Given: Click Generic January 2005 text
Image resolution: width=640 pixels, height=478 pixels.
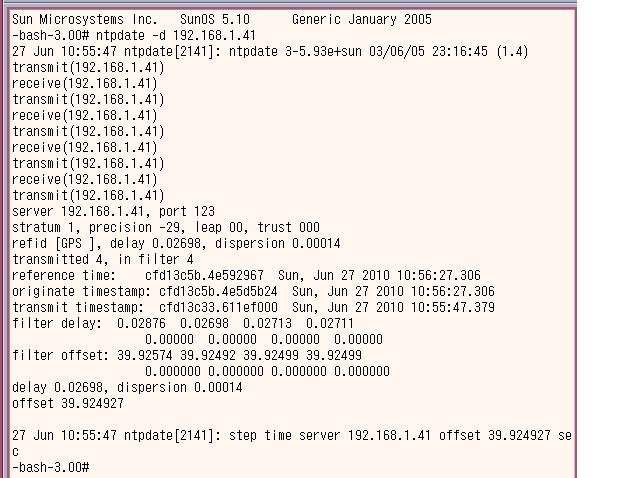Looking at the screenshot, I should point(362,19).
